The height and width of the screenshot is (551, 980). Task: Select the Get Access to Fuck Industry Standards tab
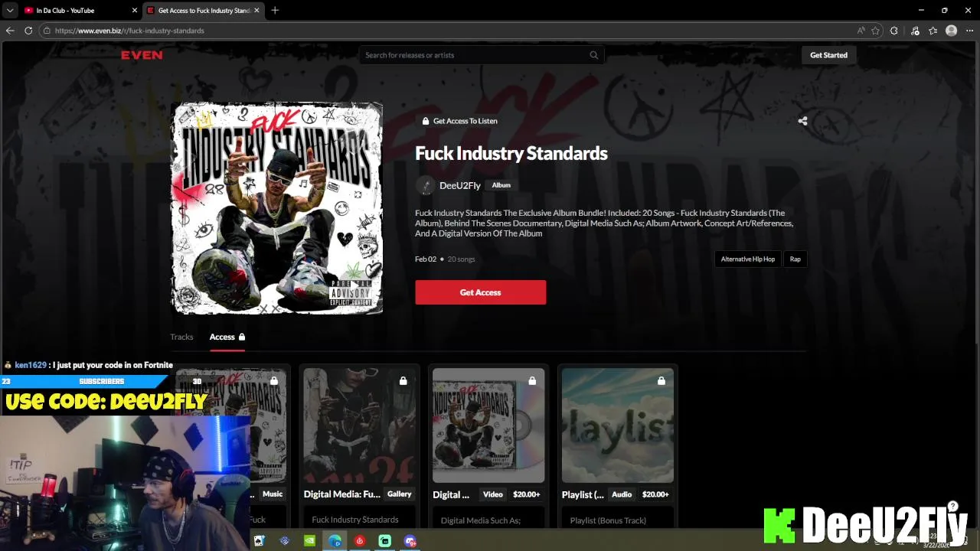pyautogui.click(x=203, y=11)
